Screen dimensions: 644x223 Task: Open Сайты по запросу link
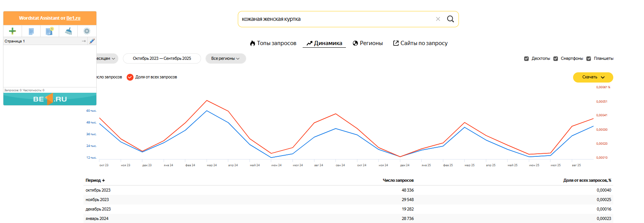pos(420,43)
